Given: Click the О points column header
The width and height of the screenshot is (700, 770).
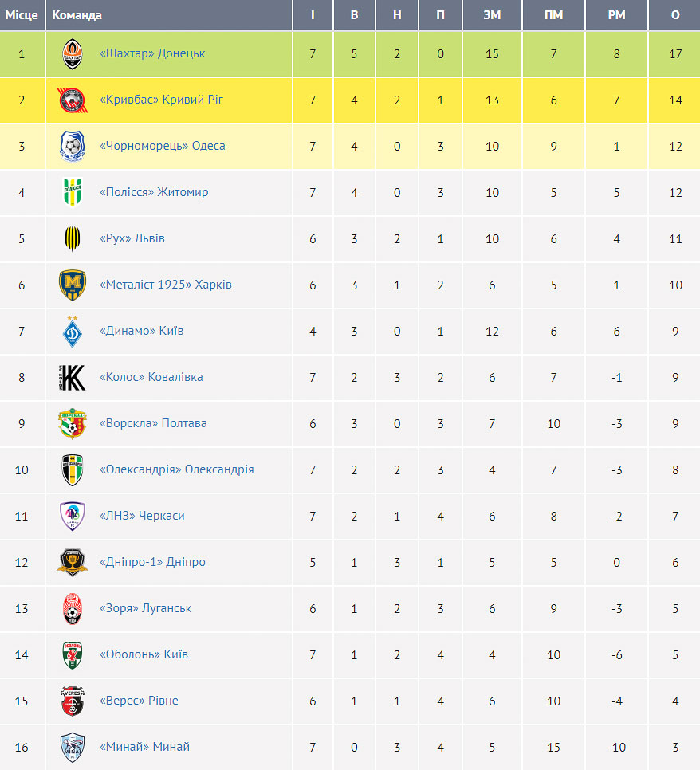Looking at the screenshot, I should (x=675, y=15).
